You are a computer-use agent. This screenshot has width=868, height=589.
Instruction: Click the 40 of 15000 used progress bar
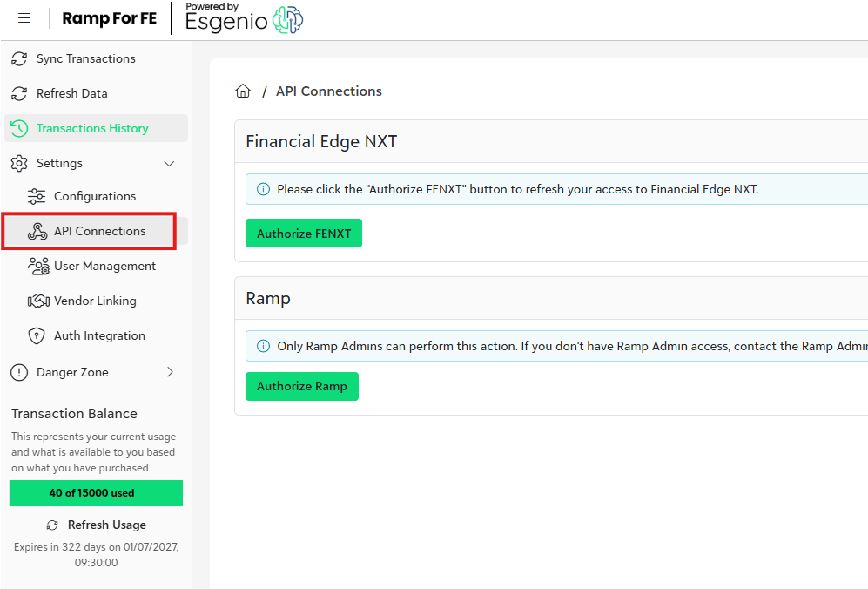pyautogui.click(x=97, y=493)
